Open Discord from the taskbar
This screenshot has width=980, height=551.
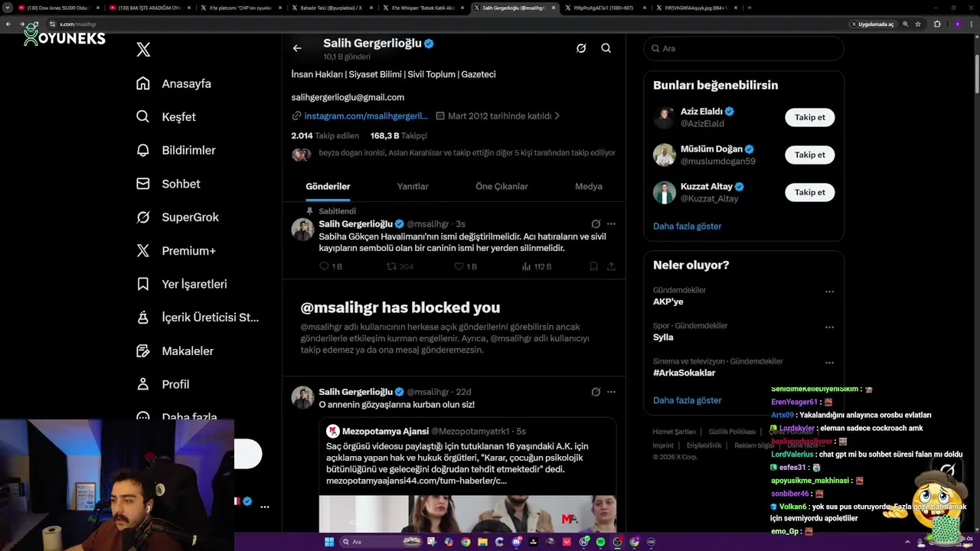(x=517, y=542)
